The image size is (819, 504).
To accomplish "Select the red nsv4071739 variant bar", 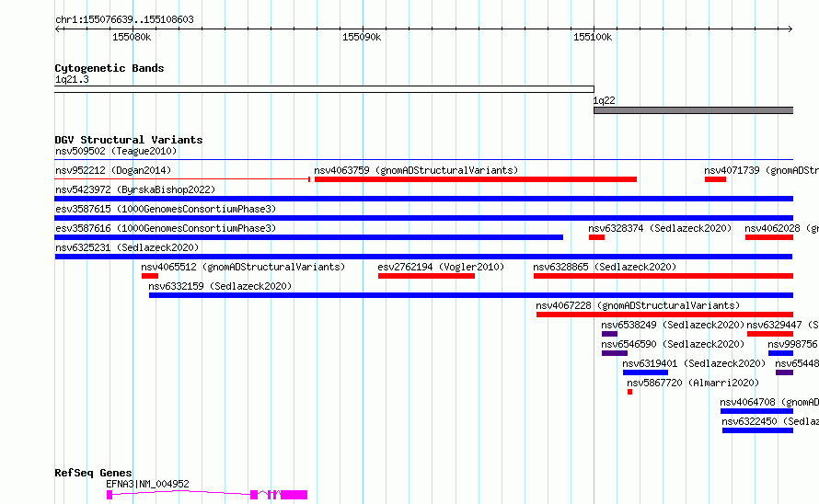I will tap(715, 179).
